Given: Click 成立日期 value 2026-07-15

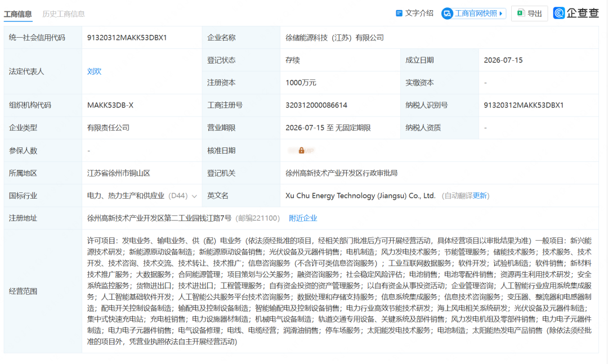Looking at the screenshot, I should [503, 60].
